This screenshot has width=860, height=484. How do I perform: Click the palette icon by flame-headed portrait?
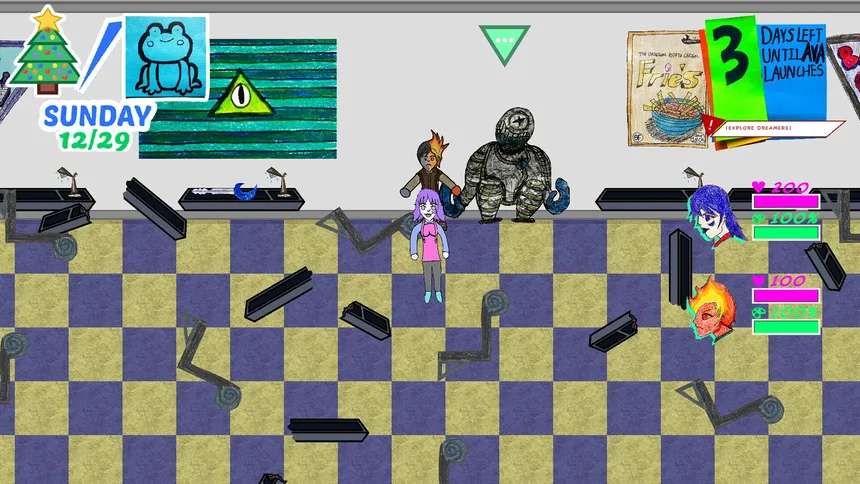point(759,312)
